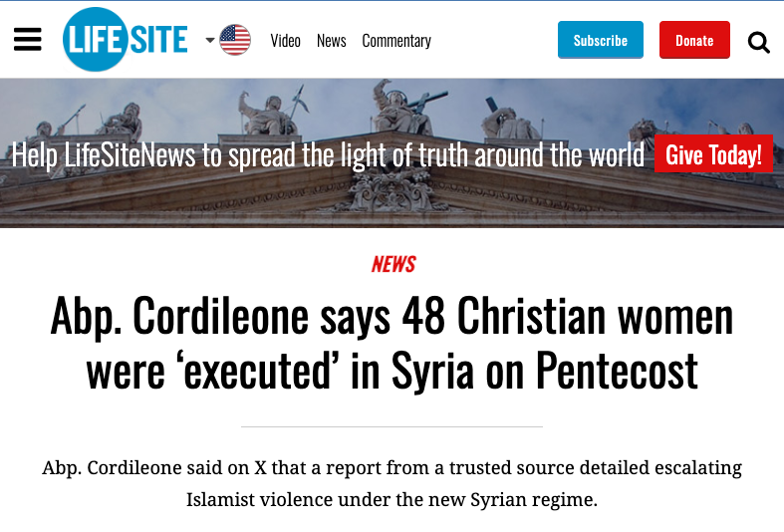784x532 pixels.
Task: Select the US flag edition icon
Action: [235, 40]
